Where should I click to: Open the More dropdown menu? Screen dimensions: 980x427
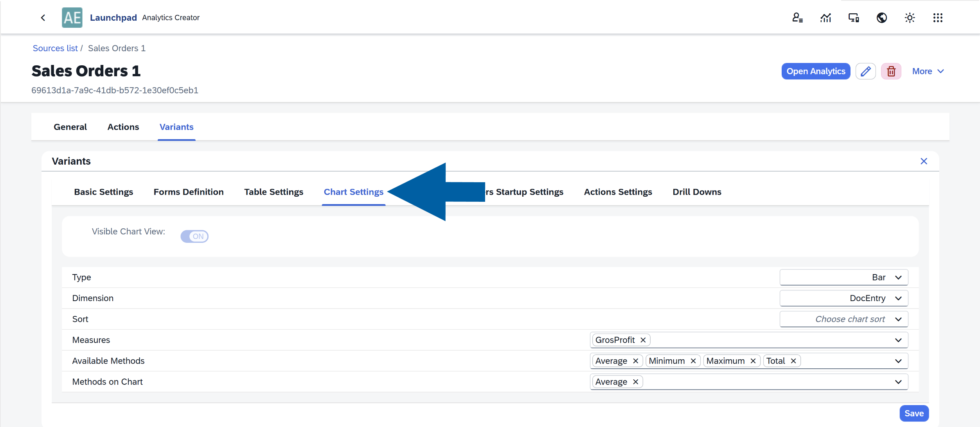tap(928, 71)
